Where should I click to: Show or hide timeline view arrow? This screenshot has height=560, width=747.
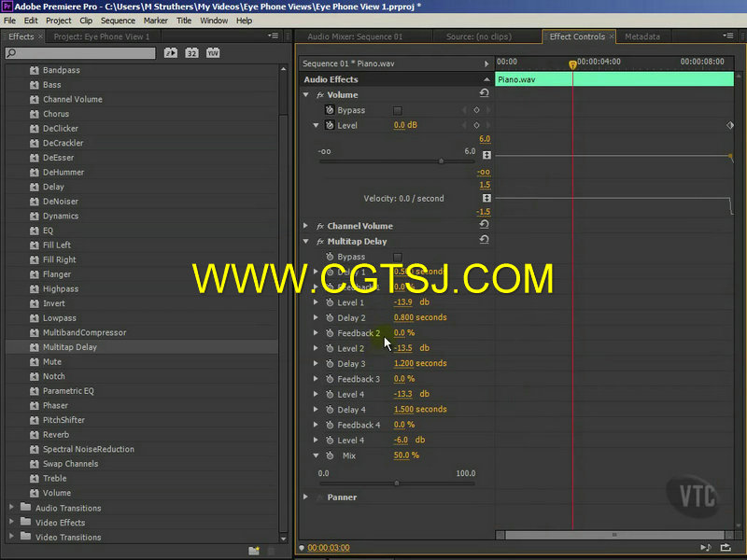pyautogui.click(x=486, y=63)
